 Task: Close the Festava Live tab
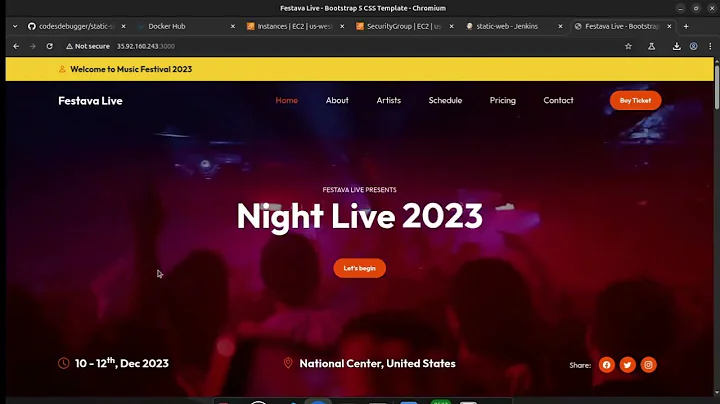(669, 27)
